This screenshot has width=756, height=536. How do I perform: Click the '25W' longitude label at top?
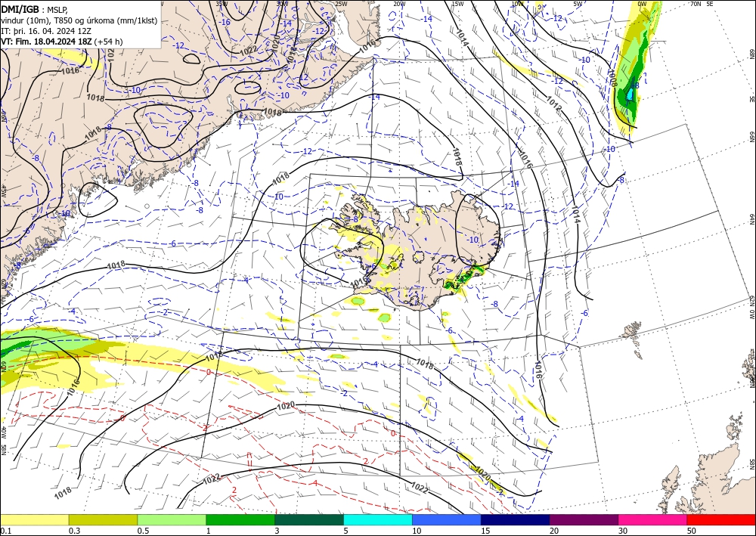tap(341, 4)
